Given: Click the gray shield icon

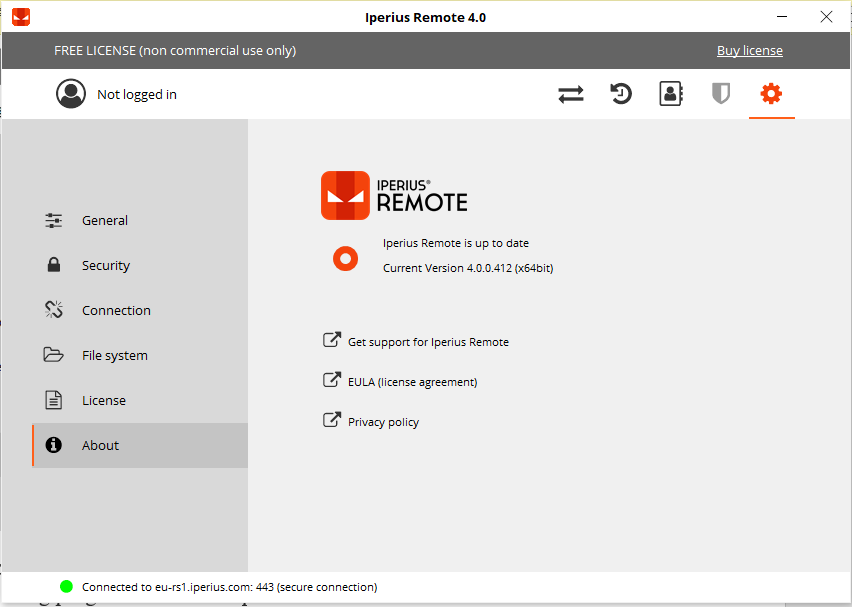Looking at the screenshot, I should tap(720, 94).
